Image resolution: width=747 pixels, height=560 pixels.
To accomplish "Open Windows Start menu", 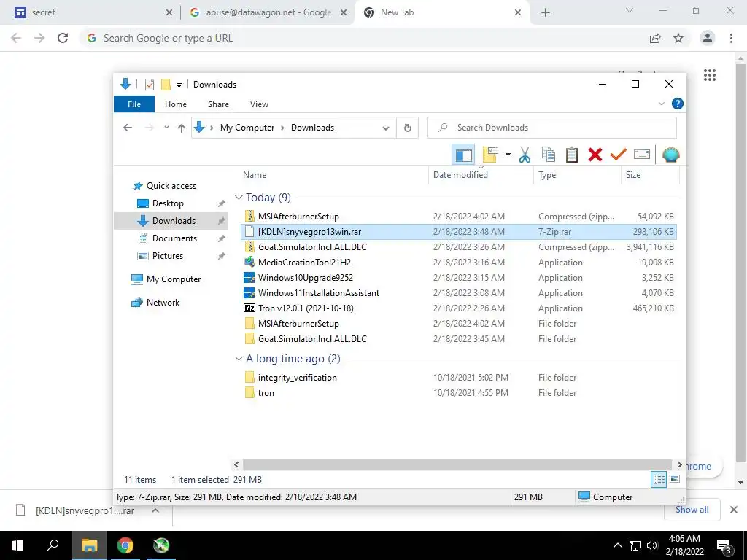I will (18, 545).
